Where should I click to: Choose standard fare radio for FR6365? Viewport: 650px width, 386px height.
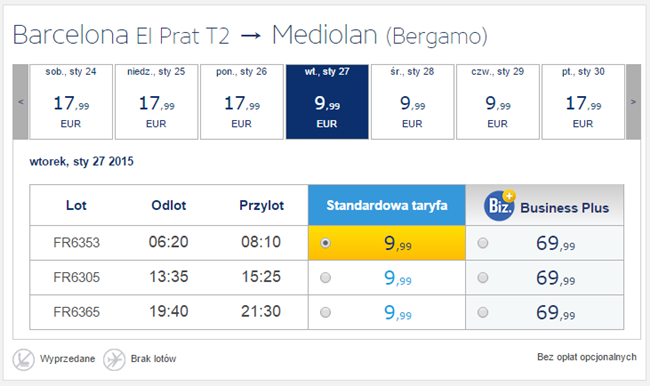(325, 312)
